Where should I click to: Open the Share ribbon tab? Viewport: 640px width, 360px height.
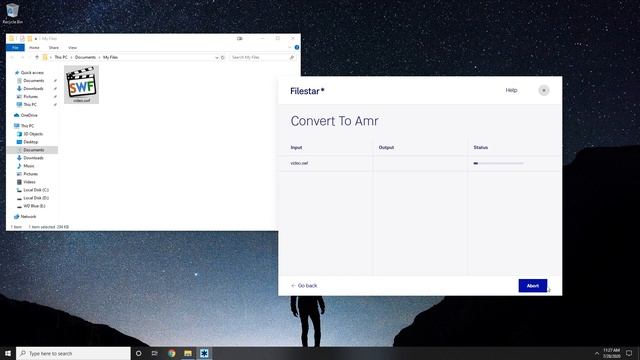click(54, 48)
